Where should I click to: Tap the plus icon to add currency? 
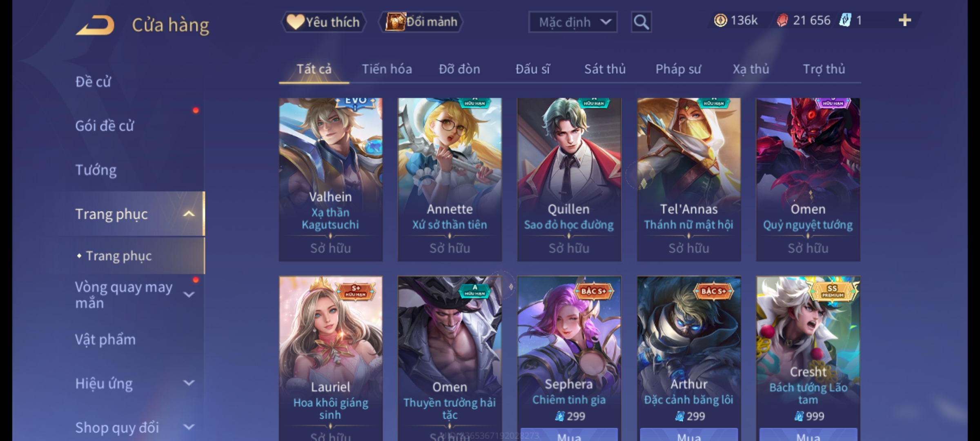(x=905, y=20)
